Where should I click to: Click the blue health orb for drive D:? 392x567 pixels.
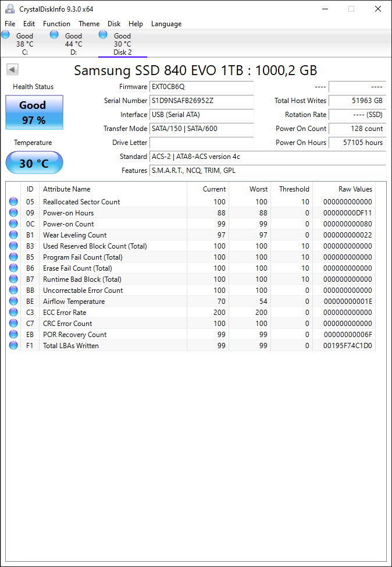[54, 35]
